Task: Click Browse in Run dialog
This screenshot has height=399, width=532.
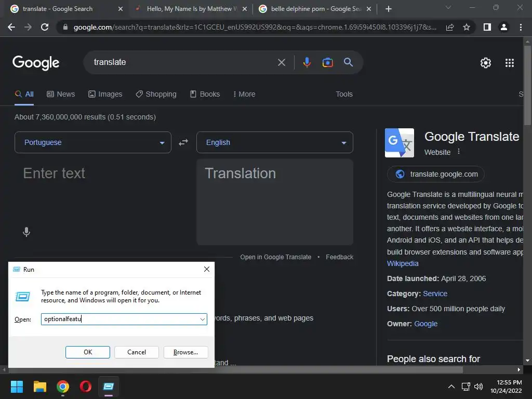Action: click(x=185, y=352)
